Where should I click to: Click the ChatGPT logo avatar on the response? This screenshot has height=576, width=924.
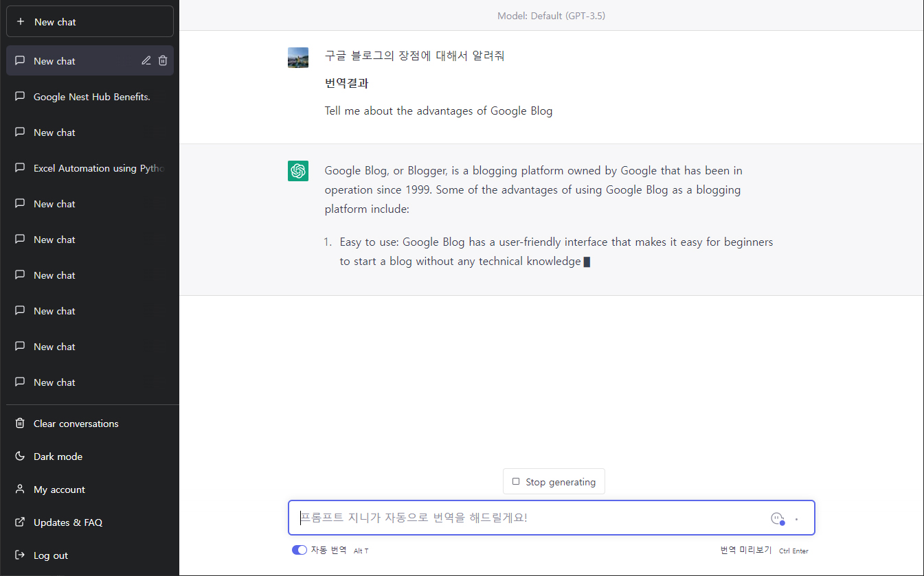pyautogui.click(x=297, y=170)
